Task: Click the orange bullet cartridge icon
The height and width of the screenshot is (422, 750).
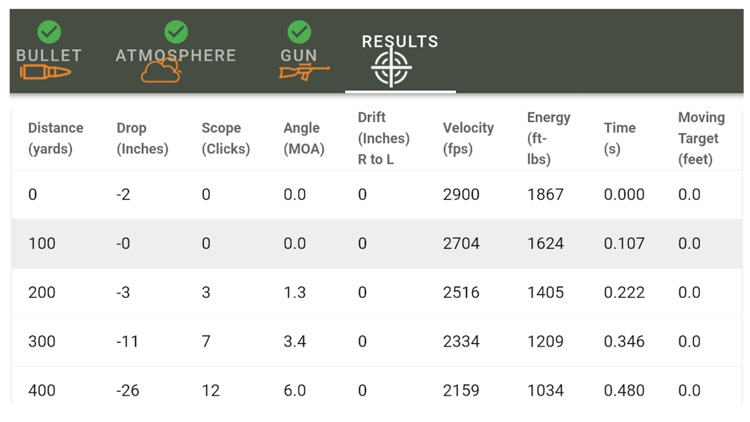Action: [x=45, y=73]
